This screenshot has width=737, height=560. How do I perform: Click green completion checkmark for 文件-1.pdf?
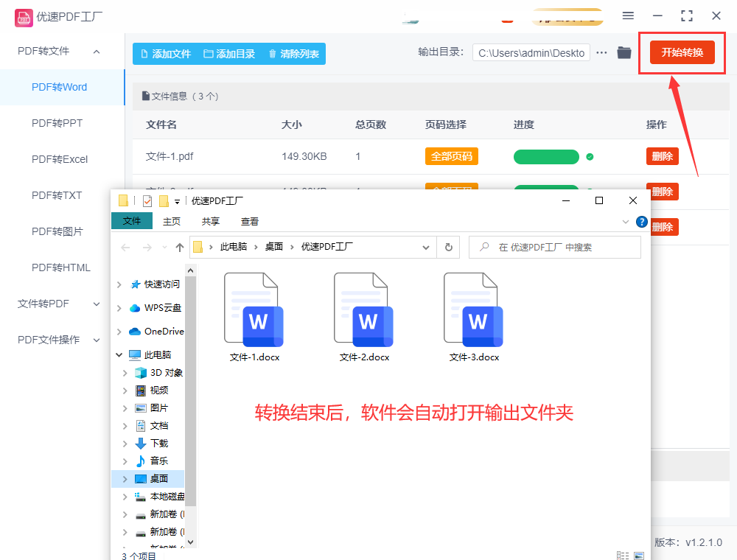[x=590, y=157]
